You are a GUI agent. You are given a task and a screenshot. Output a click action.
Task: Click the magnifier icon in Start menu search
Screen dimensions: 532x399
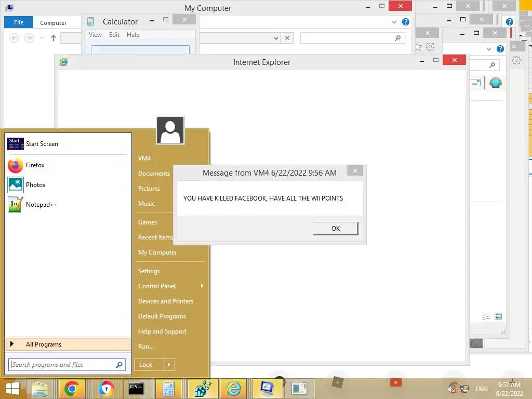pos(119,365)
